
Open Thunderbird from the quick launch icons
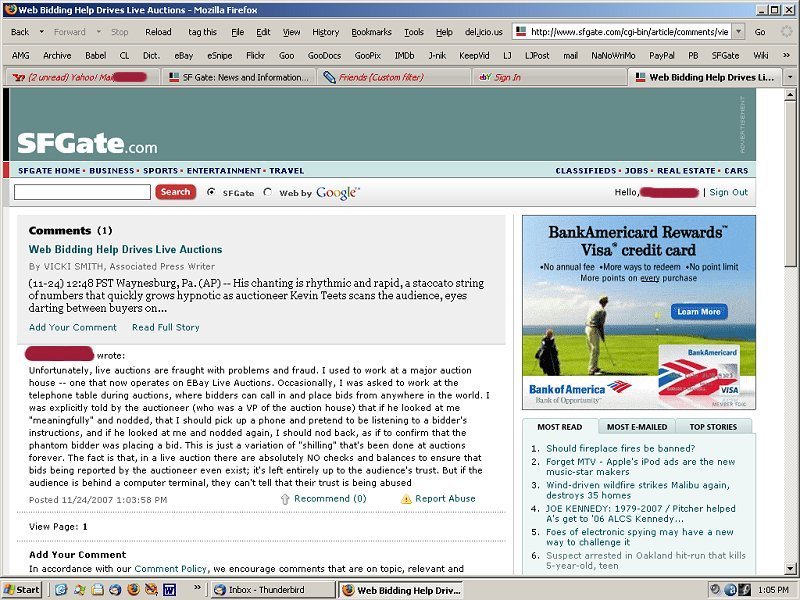115,590
